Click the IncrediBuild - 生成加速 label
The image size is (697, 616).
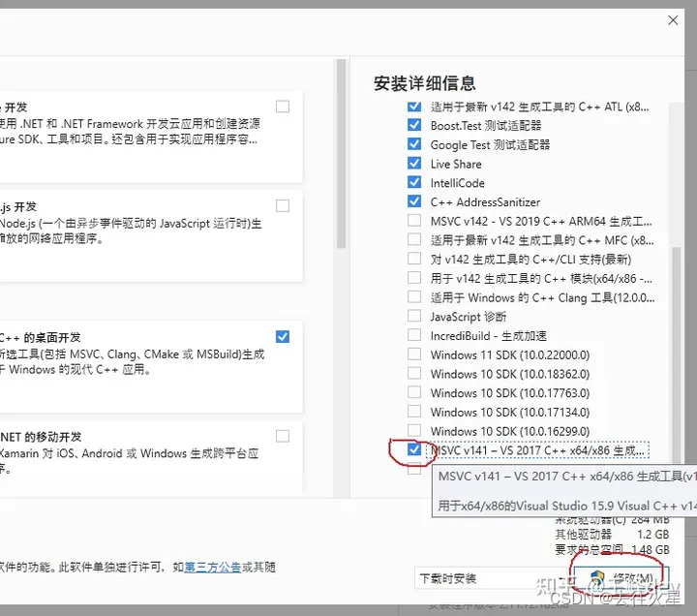(x=489, y=336)
